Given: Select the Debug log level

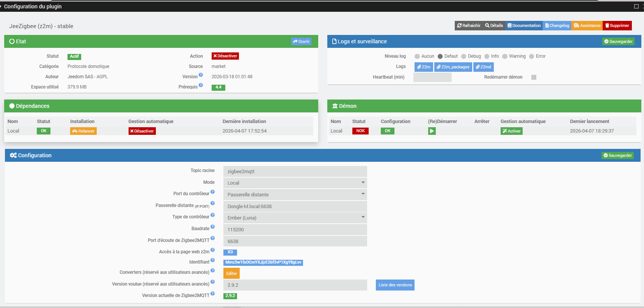Looking at the screenshot, I should click(x=463, y=56).
